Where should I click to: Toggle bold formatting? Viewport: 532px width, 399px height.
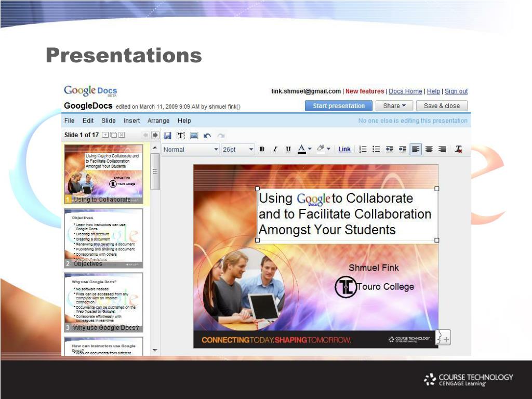pos(262,149)
